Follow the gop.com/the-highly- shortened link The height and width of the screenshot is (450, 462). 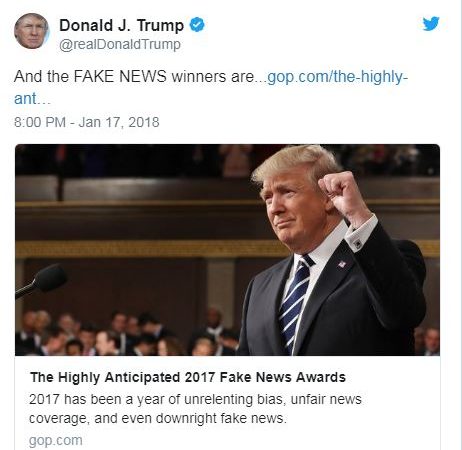[338, 77]
